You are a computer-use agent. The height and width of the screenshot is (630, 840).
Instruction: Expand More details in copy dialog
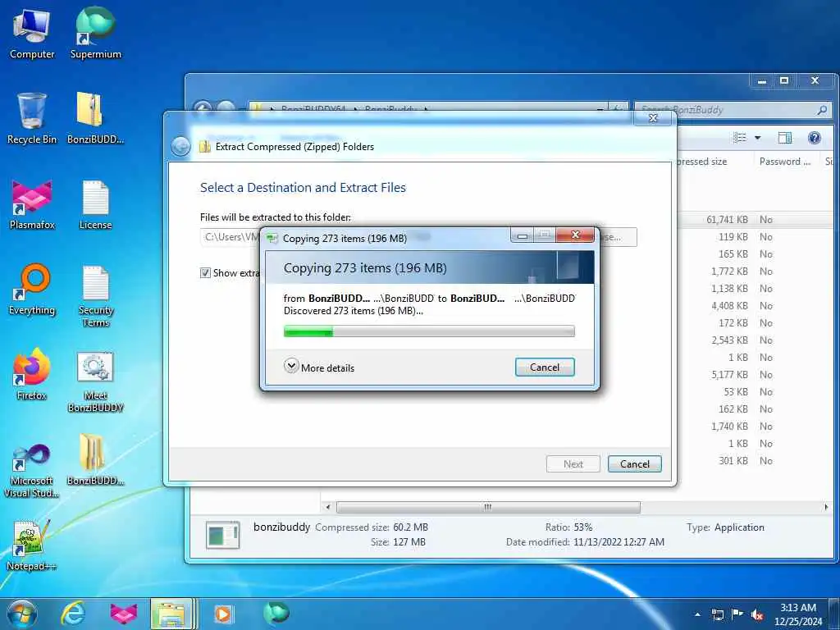point(319,367)
